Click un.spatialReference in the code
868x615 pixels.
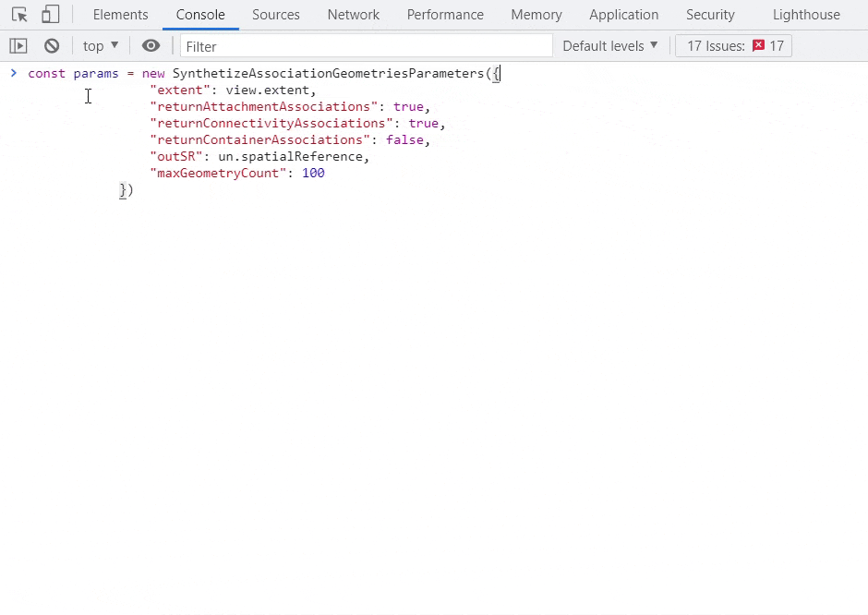coord(291,157)
